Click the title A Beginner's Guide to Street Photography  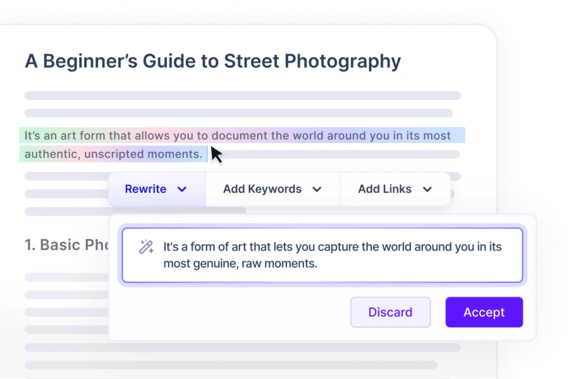pyautogui.click(x=213, y=61)
